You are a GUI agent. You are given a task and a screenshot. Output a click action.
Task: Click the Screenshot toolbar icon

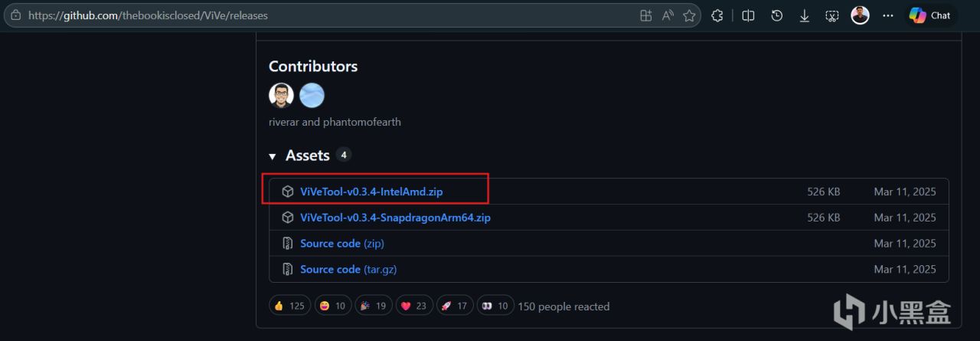point(832,15)
